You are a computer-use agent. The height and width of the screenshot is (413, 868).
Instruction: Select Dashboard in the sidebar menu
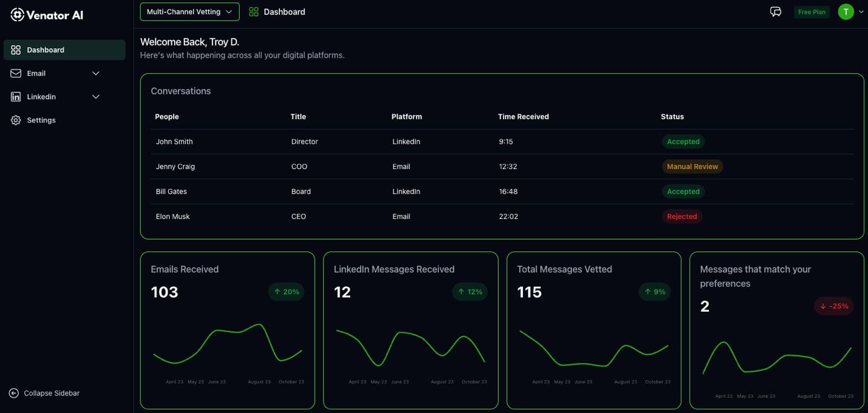tap(46, 50)
